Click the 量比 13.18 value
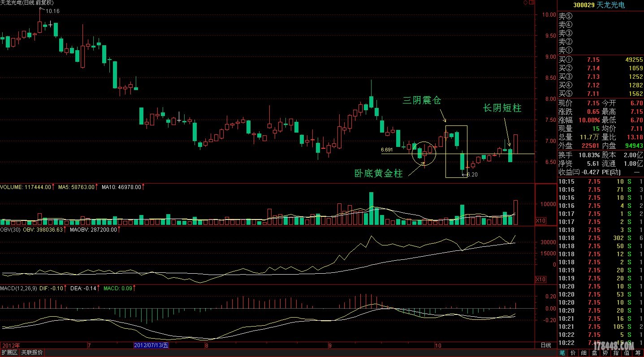This screenshot has width=644, height=357. (x=635, y=138)
